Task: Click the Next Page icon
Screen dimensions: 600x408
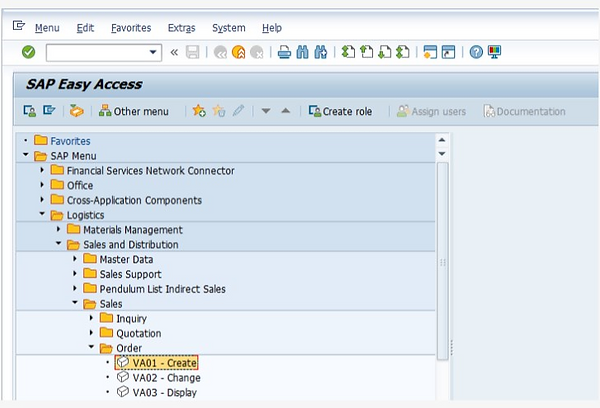Action: [385, 52]
